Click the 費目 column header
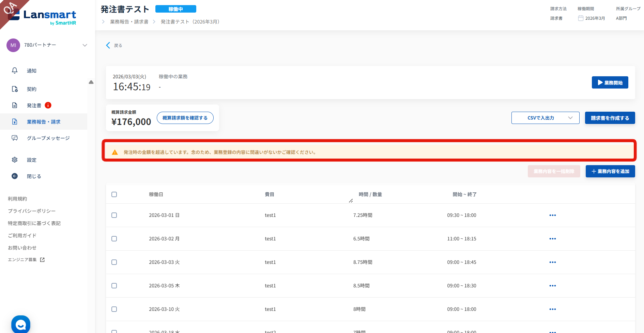This screenshot has height=333, width=644. click(270, 194)
